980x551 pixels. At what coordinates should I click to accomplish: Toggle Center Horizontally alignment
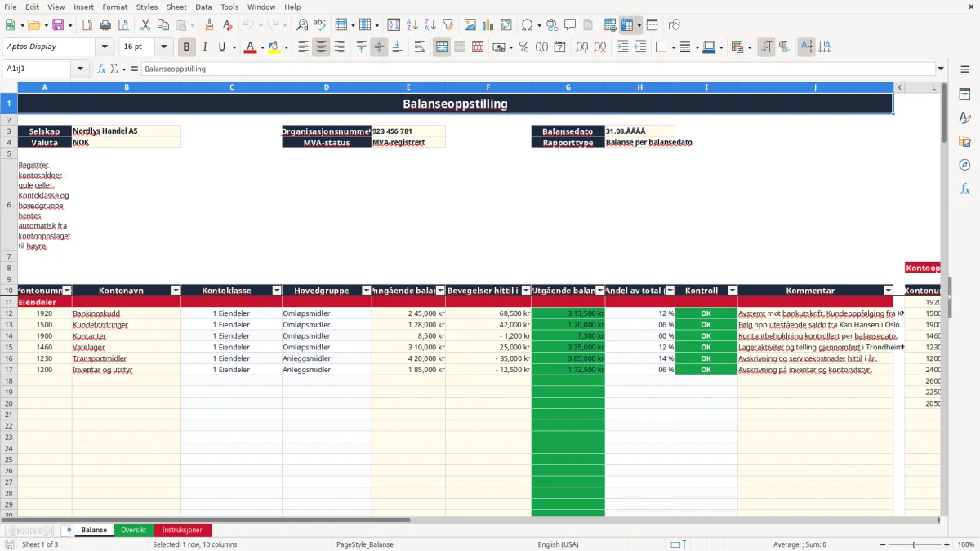pyautogui.click(x=321, y=47)
